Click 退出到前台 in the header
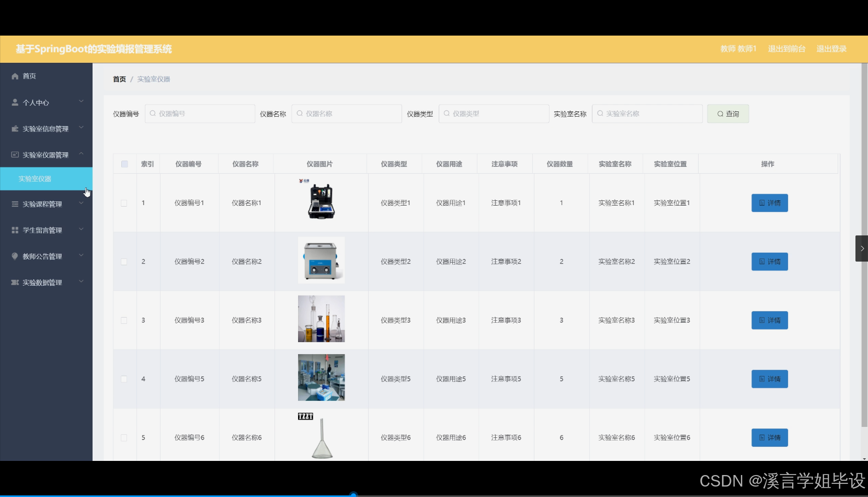Screen dimensions: 868x497 (x=786, y=49)
